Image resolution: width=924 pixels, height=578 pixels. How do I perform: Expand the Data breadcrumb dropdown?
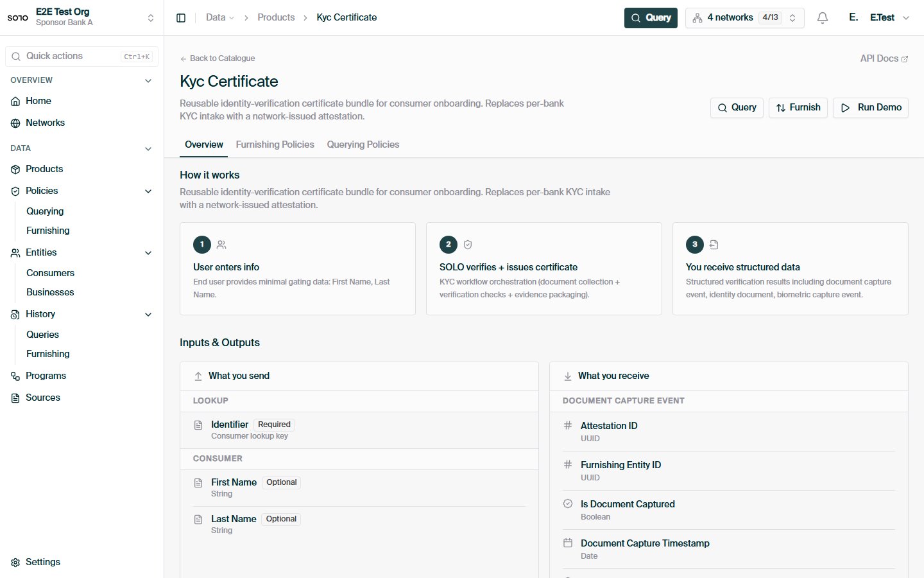click(220, 17)
